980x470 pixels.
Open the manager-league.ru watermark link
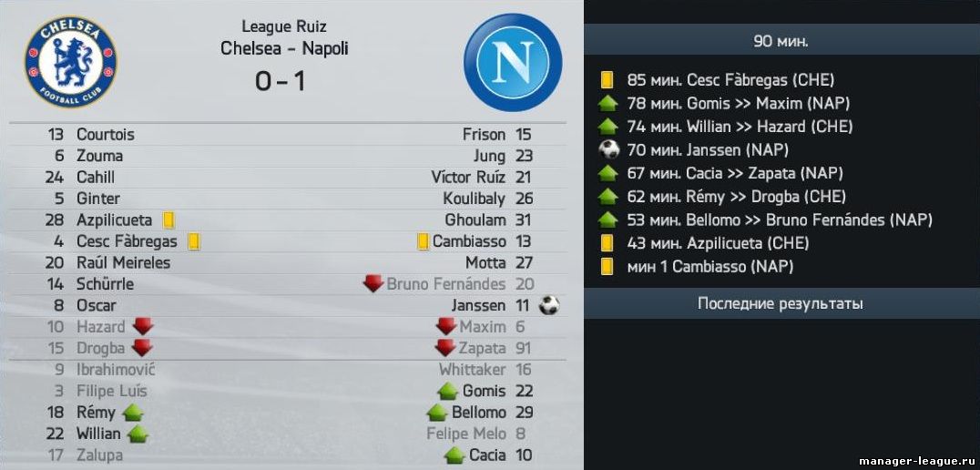[x=916, y=461]
